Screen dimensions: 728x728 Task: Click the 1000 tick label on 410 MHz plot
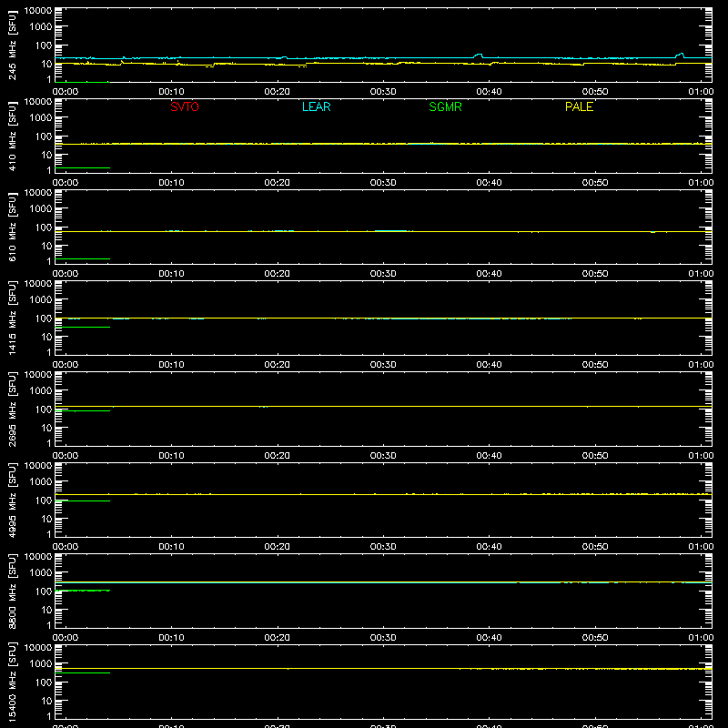pos(41,118)
